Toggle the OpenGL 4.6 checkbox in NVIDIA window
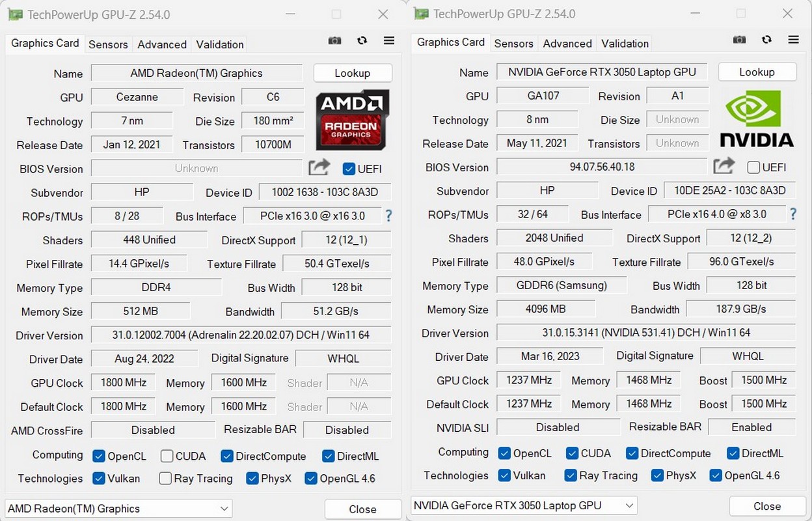Viewport: 812px width, 521px height. click(716, 475)
